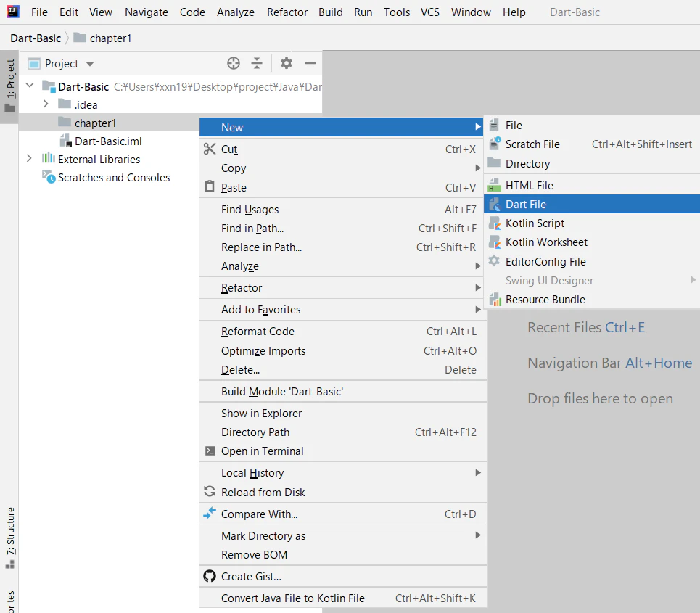The height and width of the screenshot is (613, 700).
Task: Click the EditorConfig gear icon
Action: [494, 260]
